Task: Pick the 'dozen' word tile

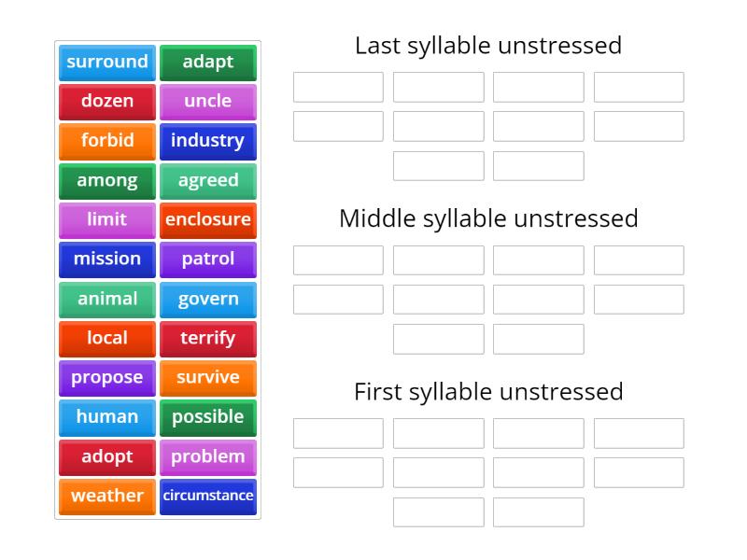Action: pos(107,102)
